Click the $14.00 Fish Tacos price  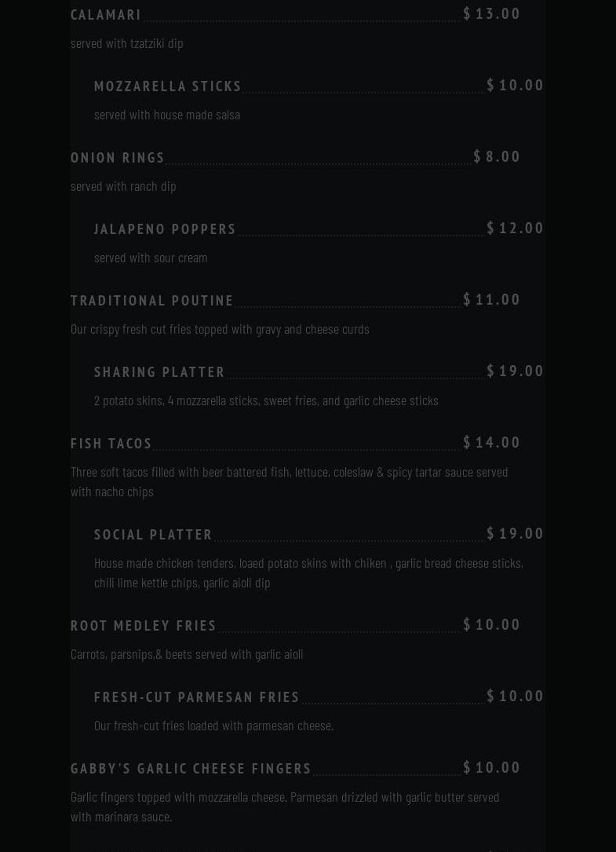pyautogui.click(x=492, y=442)
